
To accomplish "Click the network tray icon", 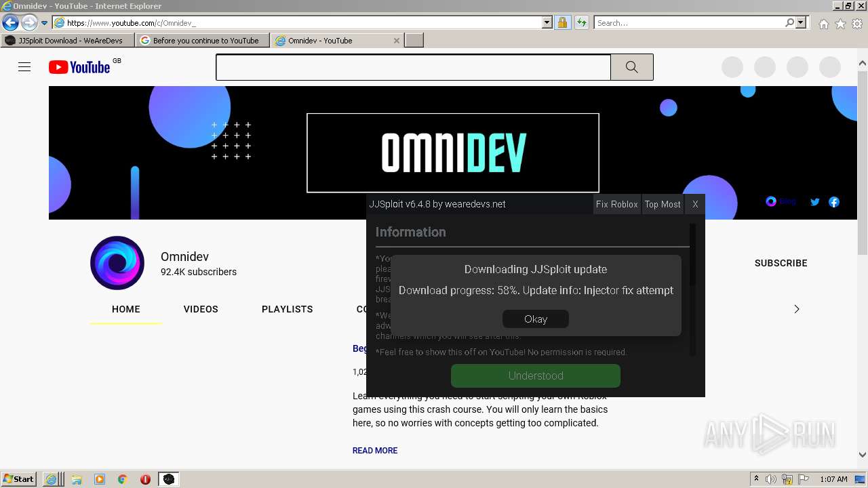I will (787, 479).
